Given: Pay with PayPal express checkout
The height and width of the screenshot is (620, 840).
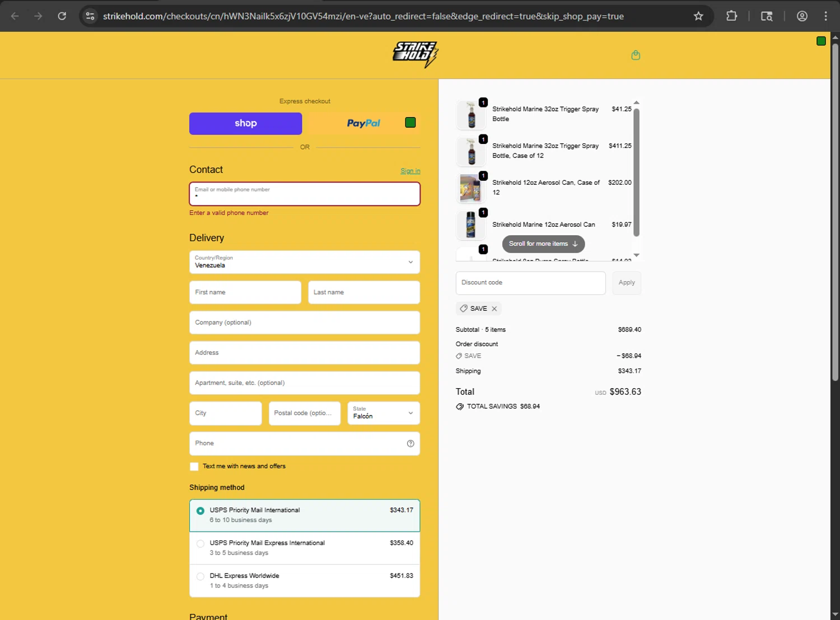Looking at the screenshot, I should 363,124.
